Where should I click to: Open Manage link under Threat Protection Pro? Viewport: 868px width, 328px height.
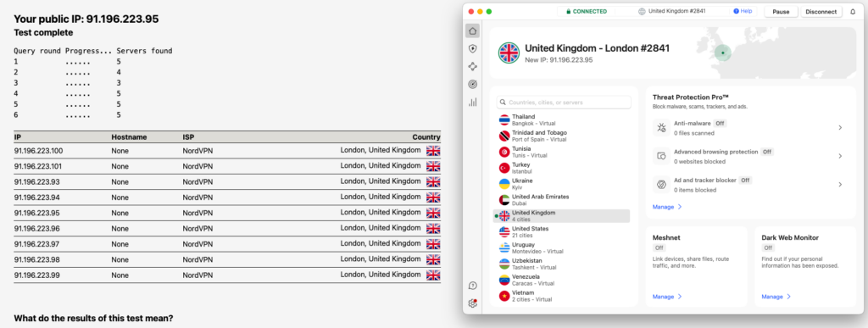click(667, 207)
